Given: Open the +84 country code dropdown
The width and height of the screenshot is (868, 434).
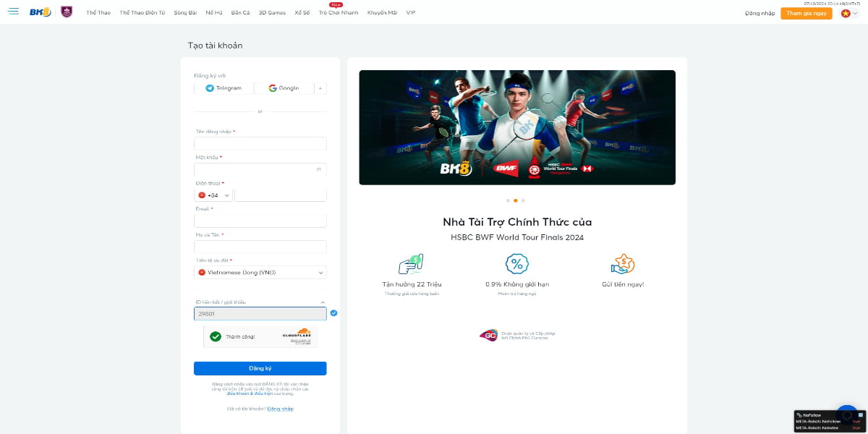Looking at the screenshot, I should coord(213,195).
